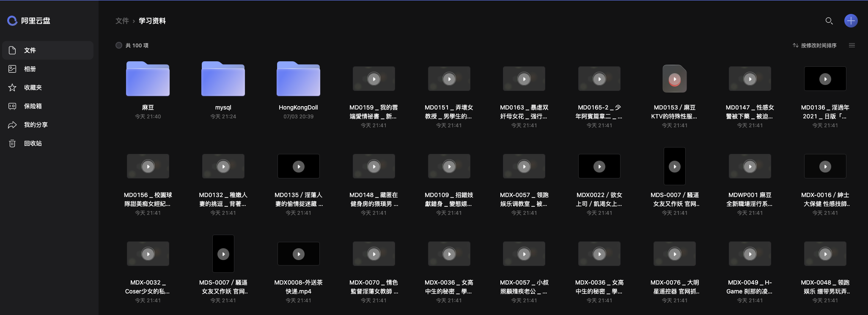Click play icon on MDX0008 mp4 video
Image resolution: width=868 pixels, height=315 pixels.
tap(299, 254)
